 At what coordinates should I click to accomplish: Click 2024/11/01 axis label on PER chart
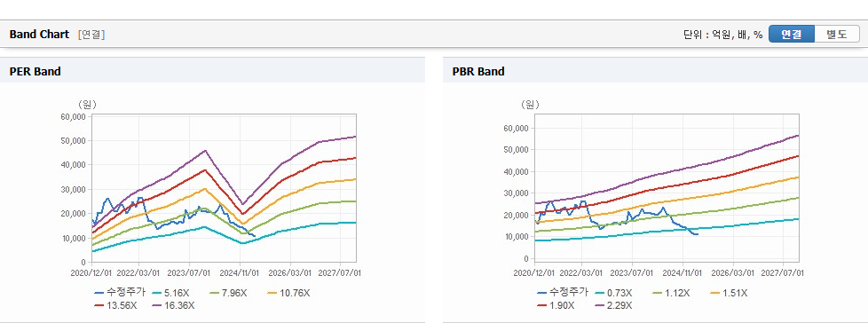point(241,272)
